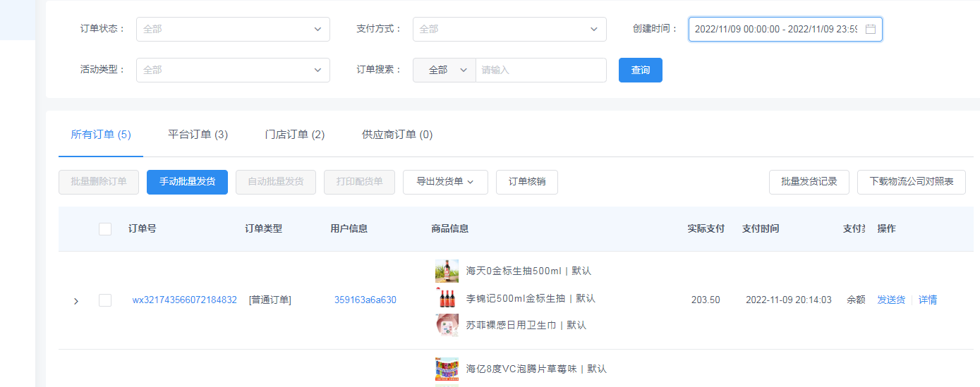Click 发送货 action for first order
The width and height of the screenshot is (980, 387).
pos(891,300)
